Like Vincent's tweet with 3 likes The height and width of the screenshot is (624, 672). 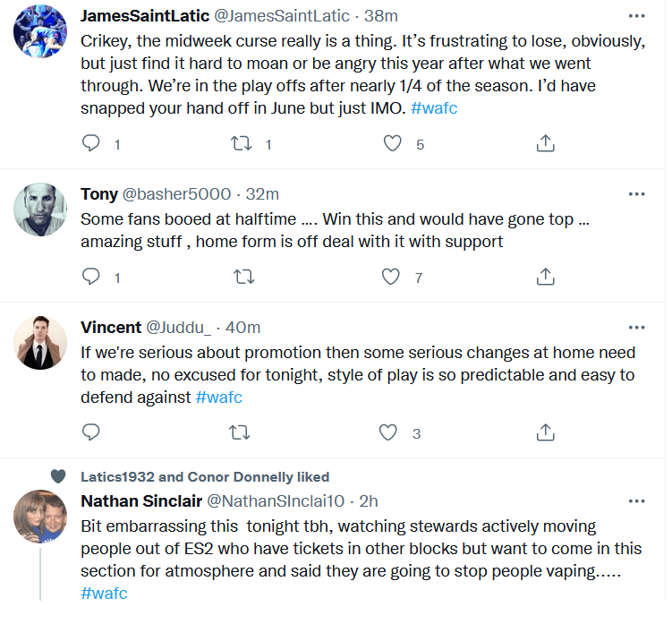387,433
